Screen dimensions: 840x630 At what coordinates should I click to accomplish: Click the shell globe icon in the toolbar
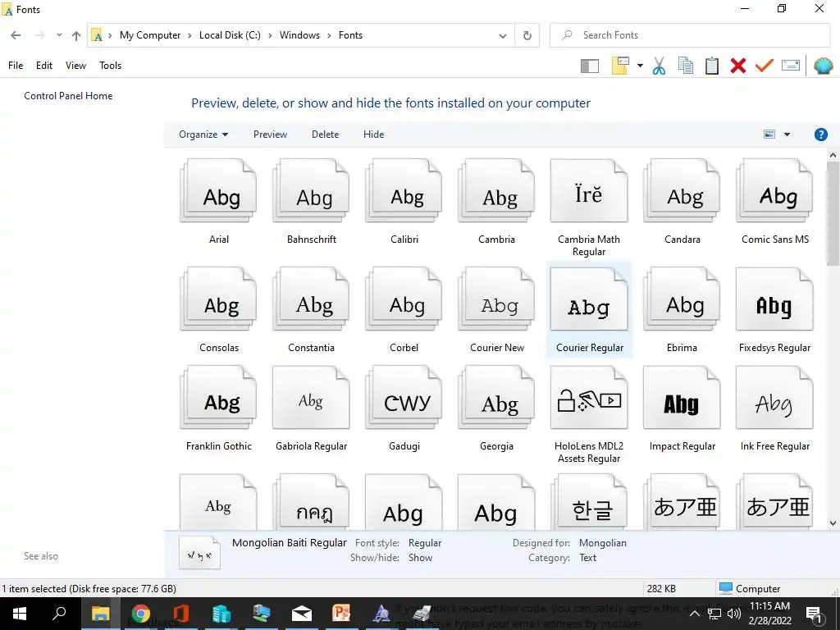click(823, 66)
